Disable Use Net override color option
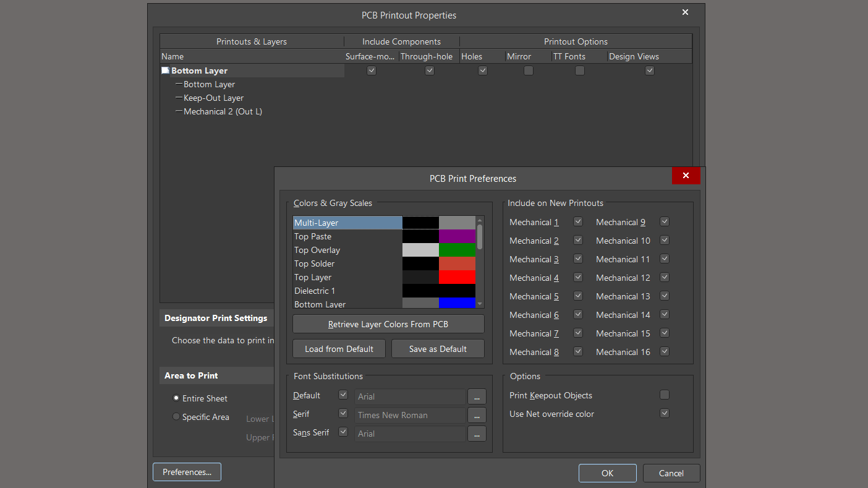Screen dimensions: 868x488 click(665, 413)
